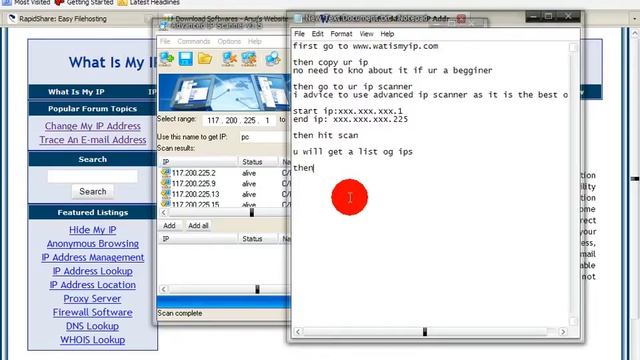Click the red close button on Notepad title

(461, 19)
